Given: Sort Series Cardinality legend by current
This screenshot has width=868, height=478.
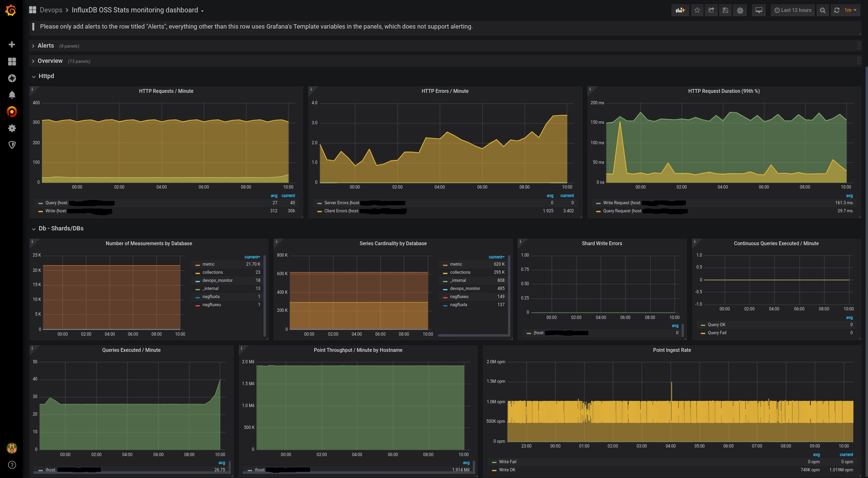Looking at the screenshot, I should pos(497,257).
